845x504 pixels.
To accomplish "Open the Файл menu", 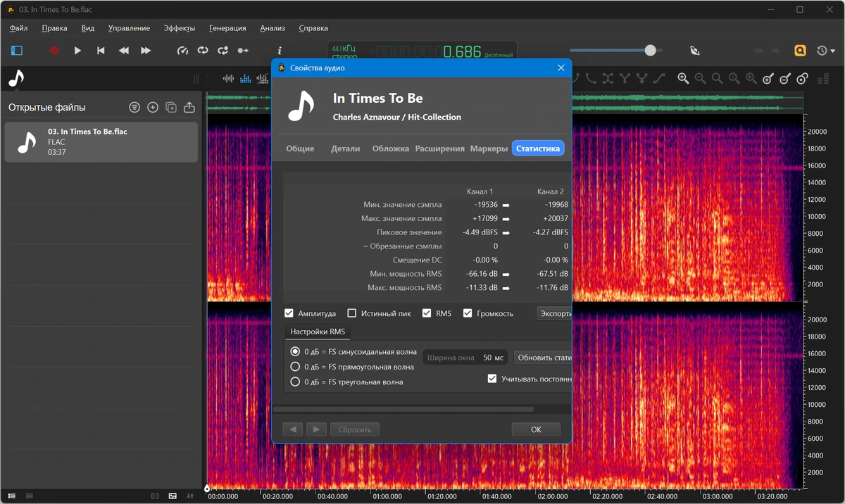I will pos(19,28).
